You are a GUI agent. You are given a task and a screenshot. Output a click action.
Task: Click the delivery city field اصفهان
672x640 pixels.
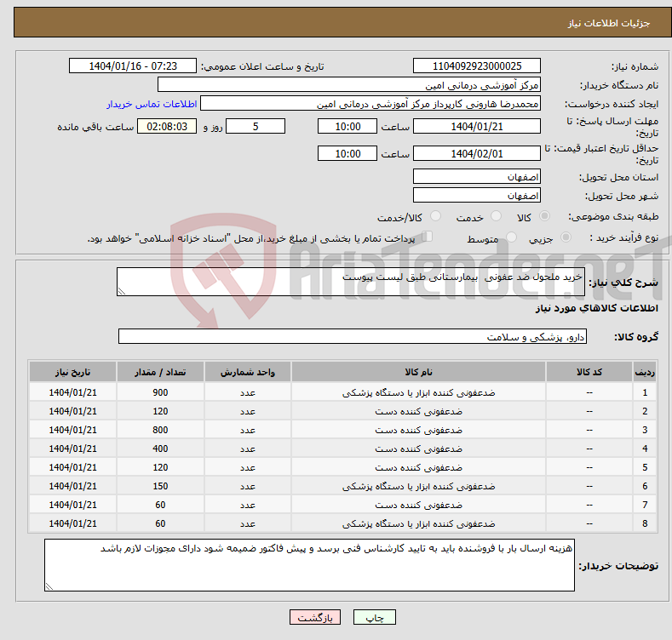(x=477, y=196)
